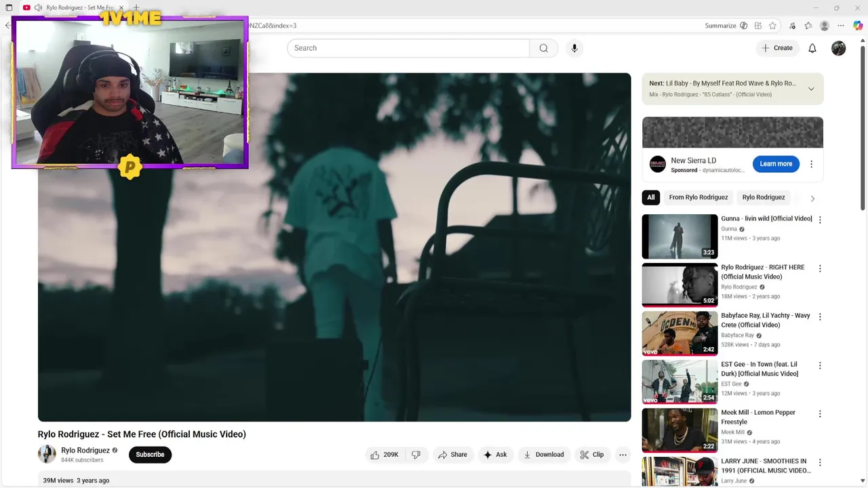The width and height of the screenshot is (868, 488).
Task: Open the Edge favorites list icon
Action: point(808,26)
